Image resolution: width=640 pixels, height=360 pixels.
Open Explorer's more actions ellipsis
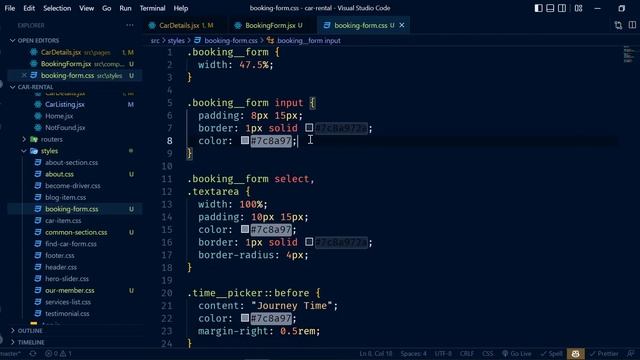[130, 25]
